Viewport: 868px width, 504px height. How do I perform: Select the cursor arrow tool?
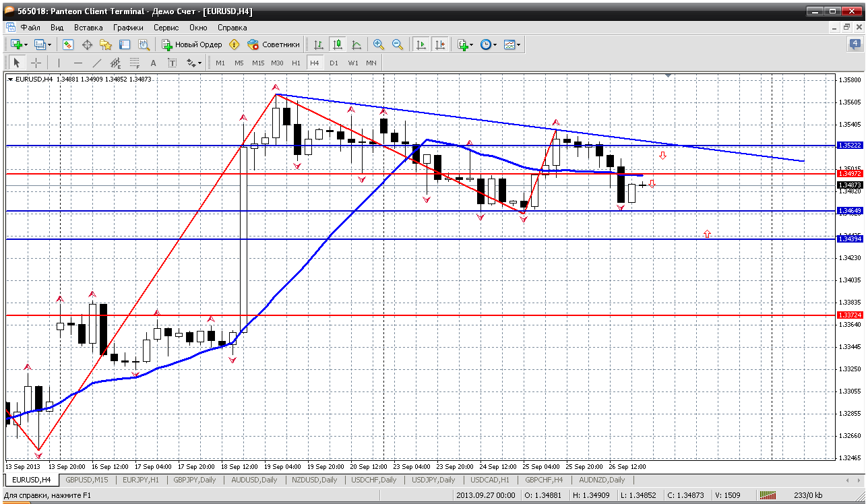(x=17, y=63)
